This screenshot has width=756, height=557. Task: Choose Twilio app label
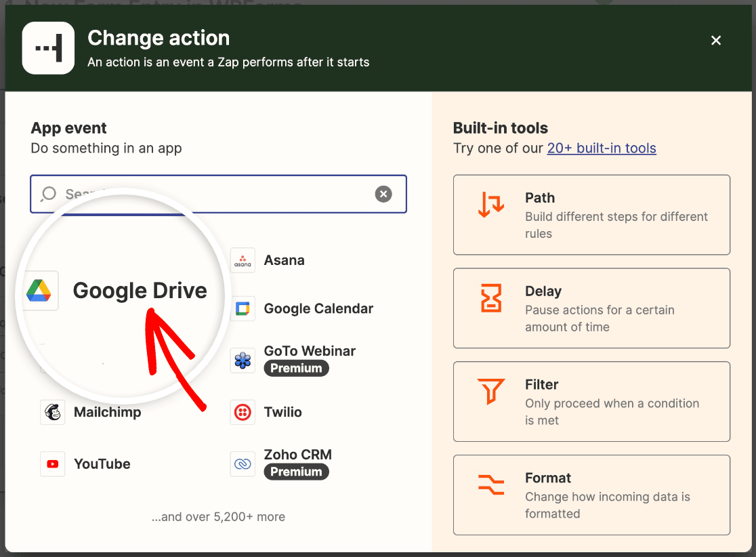click(282, 412)
